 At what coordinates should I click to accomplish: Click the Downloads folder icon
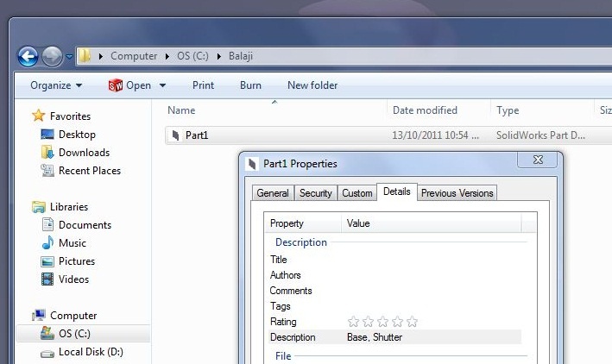click(47, 152)
